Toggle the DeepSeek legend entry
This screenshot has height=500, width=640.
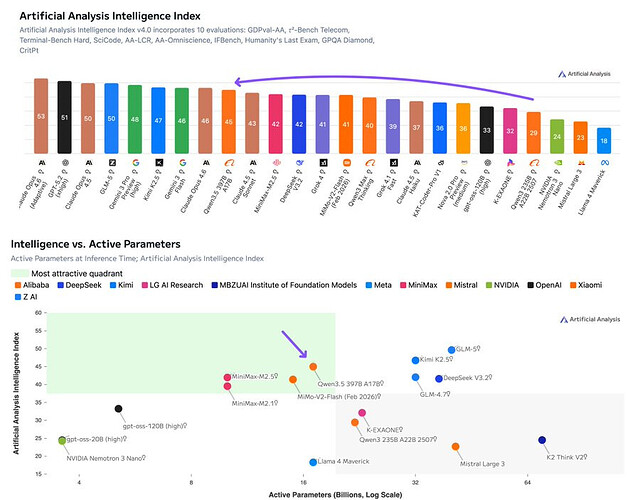click(80, 285)
